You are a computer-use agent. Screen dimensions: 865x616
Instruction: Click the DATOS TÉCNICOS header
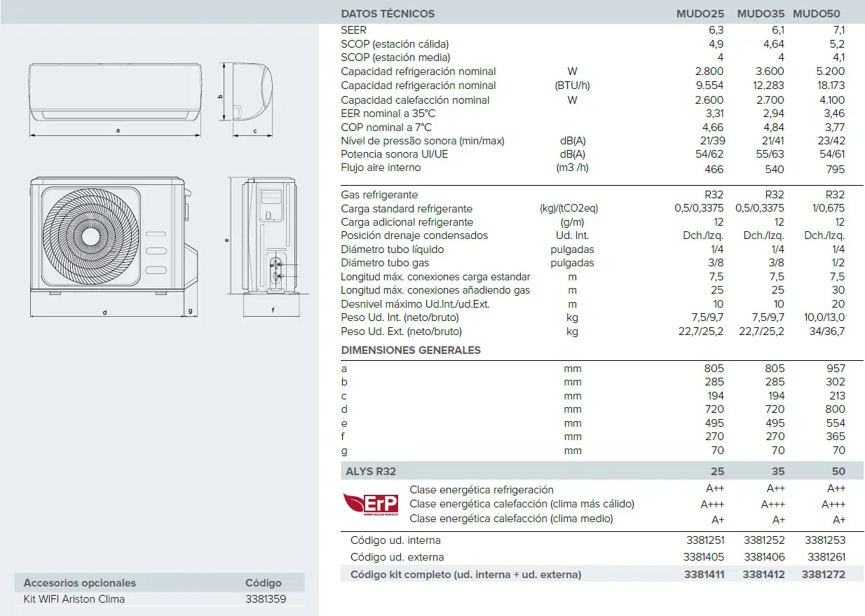388,13
